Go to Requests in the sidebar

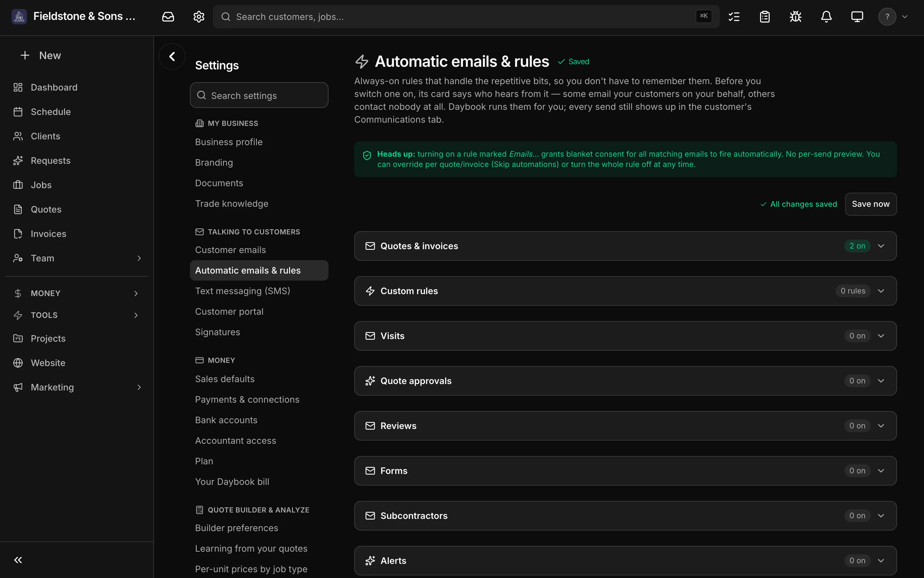[x=76, y=161]
